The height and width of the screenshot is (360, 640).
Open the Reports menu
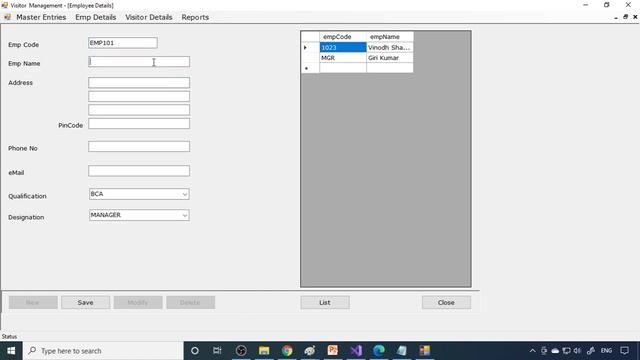point(195,17)
